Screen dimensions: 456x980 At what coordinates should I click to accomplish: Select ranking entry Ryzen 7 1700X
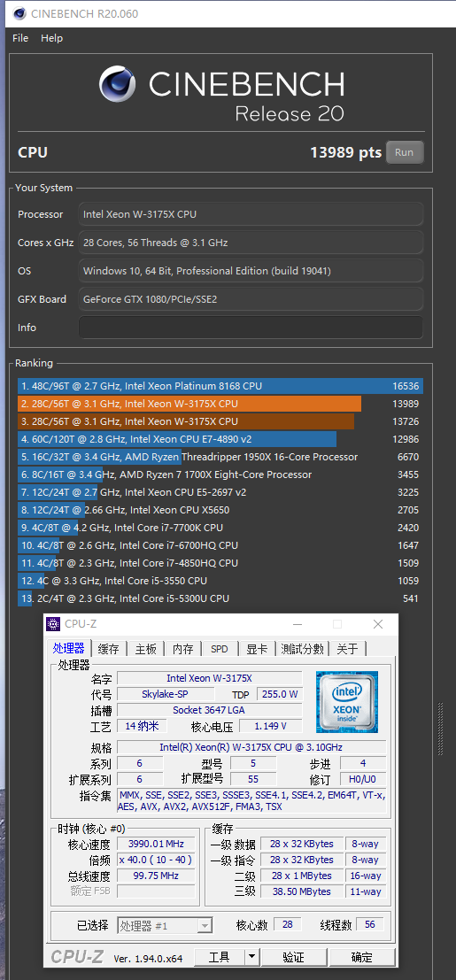[x=220, y=475]
